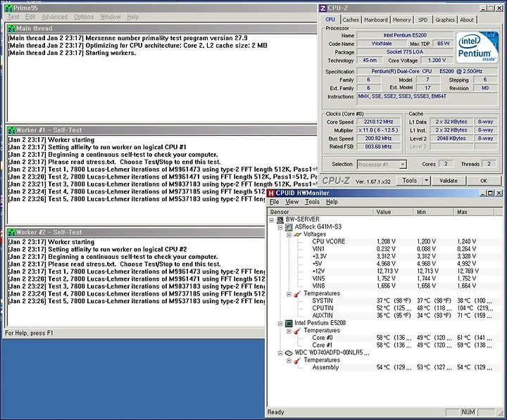This screenshot has width=507, height=420.
Task: Click the Validate button in CPU-Z
Action: tap(449, 181)
